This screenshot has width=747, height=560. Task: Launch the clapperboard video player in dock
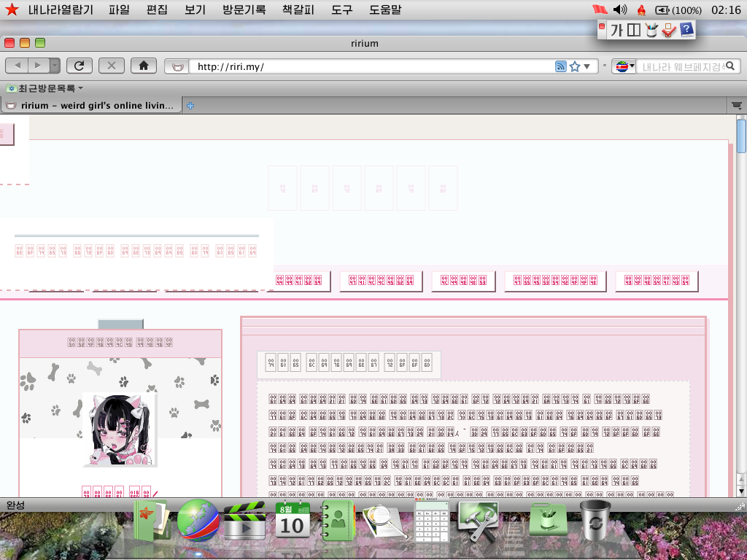(244, 521)
